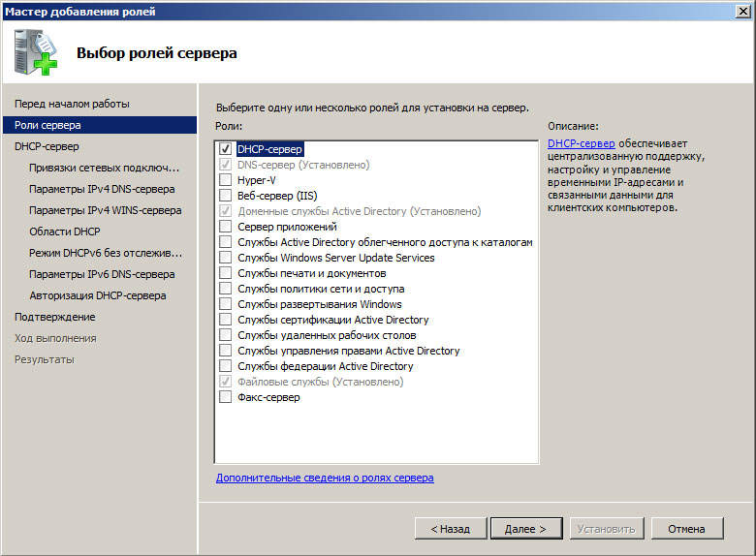Image resolution: width=756 pixels, height=556 pixels.
Task: Open Привязки сетевых подключений step
Action: click(104, 168)
